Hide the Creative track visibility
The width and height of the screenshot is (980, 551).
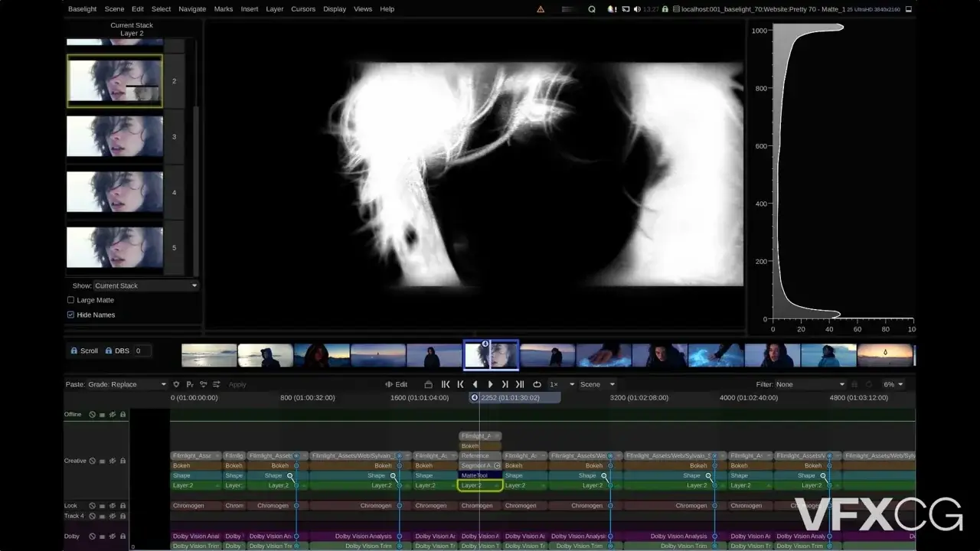[113, 461]
